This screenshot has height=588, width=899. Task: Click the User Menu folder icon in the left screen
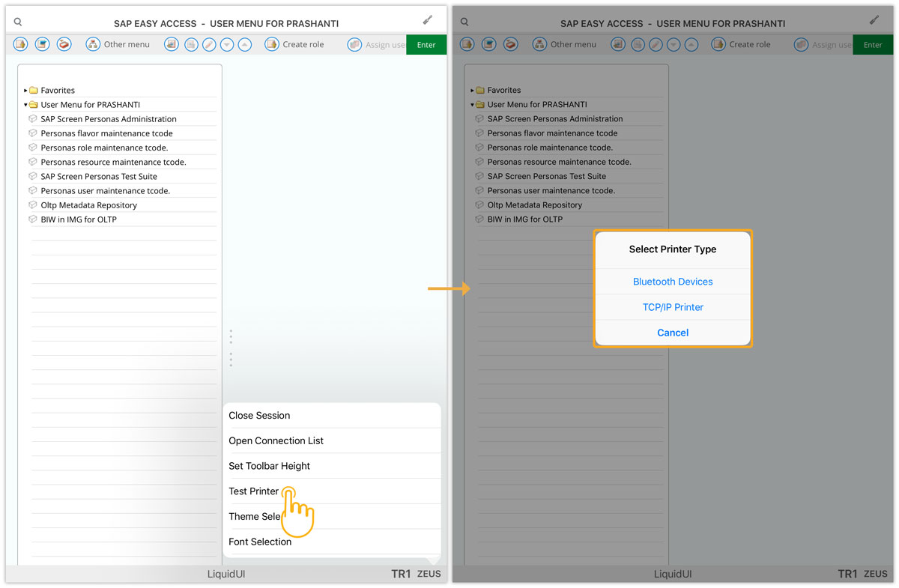pyautogui.click(x=34, y=105)
